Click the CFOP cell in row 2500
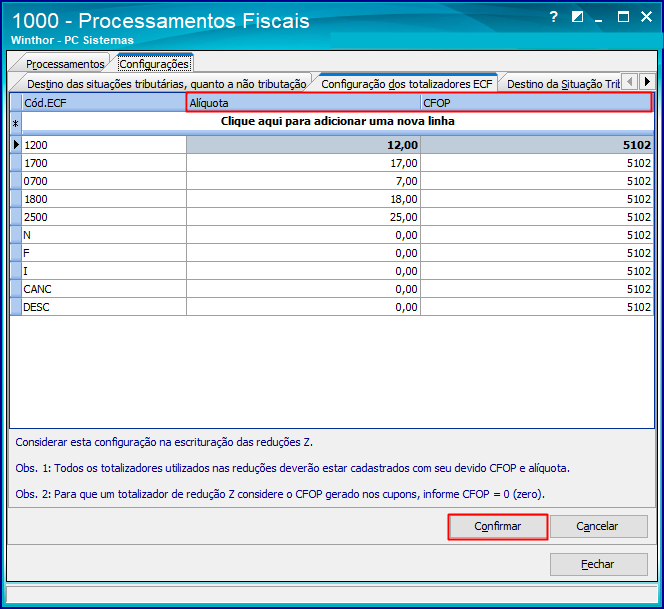This screenshot has height=609, width=664. click(x=537, y=217)
